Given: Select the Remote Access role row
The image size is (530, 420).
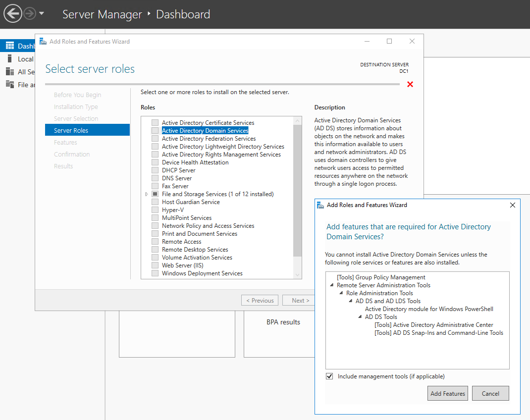Looking at the screenshot, I should point(181,242).
